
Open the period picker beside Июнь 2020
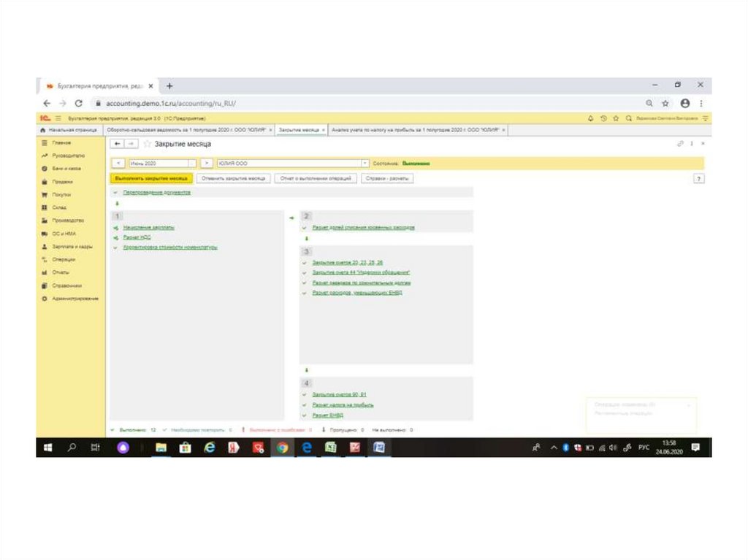193,164
